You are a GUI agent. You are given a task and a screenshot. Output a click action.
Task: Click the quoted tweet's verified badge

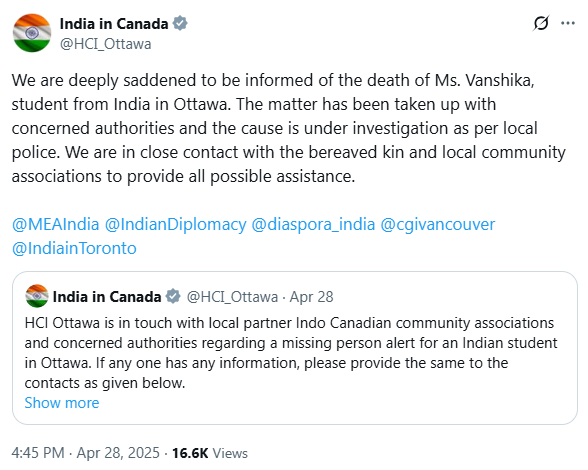(x=173, y=296)
